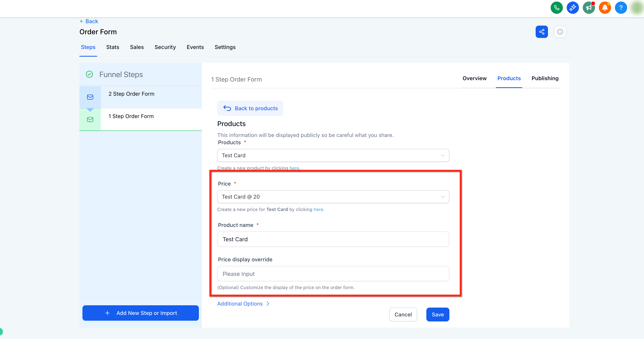Open the orange notifications bell
This screenshot has height=339, width=644.
coord(605,8)
